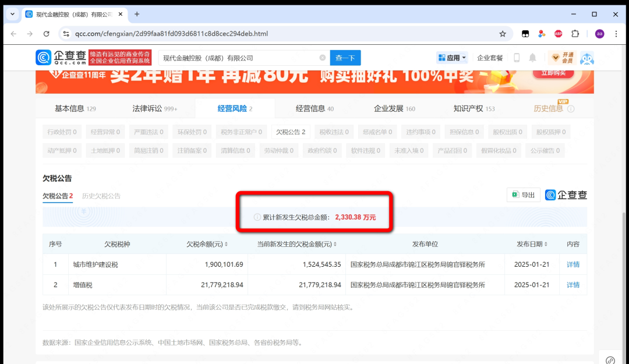Bookmark the page with the star icon
Viewport: 629px width, 364px height.
tap(502, 34)
